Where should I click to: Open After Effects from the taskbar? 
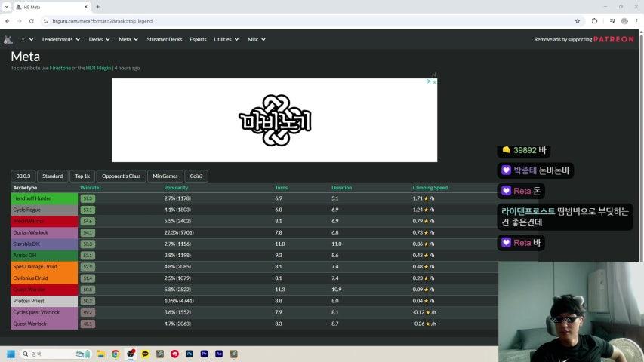(x=219, y=354)
